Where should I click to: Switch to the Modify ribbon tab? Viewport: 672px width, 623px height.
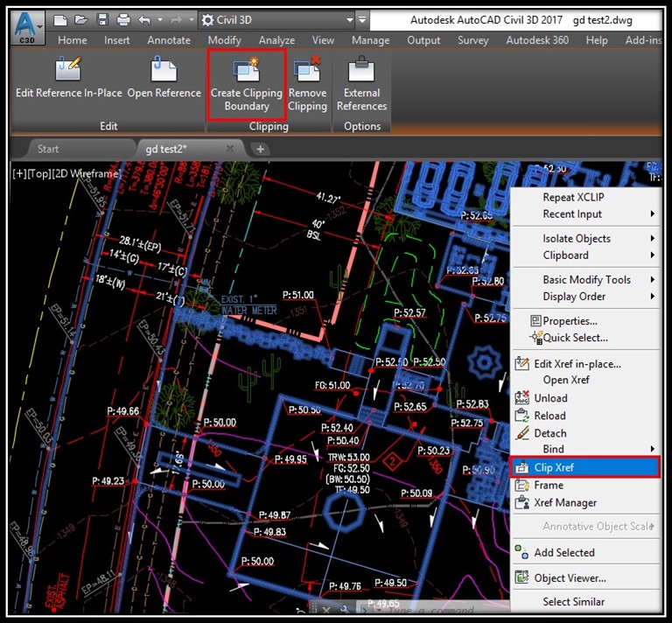click(x=224, y=40)
